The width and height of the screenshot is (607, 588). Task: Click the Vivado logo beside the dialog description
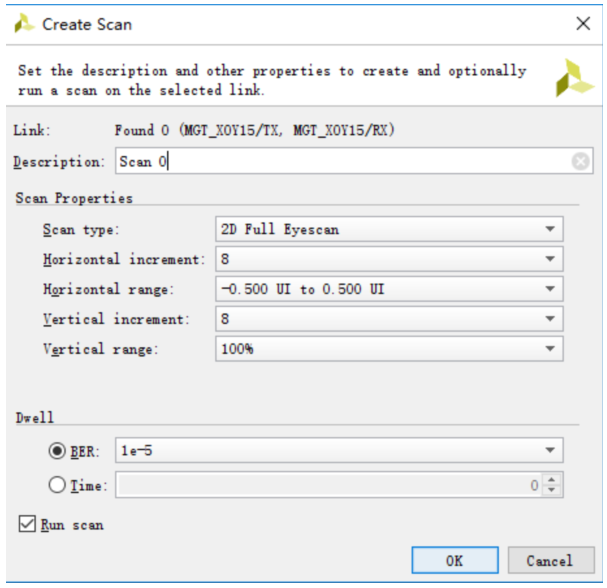pos(574,77)
